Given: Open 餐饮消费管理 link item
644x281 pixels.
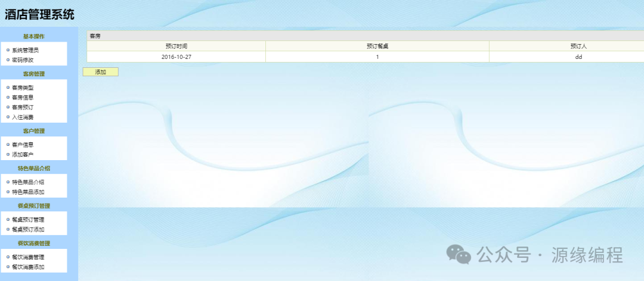Looking at the screenshot, I should coord(28,257).
